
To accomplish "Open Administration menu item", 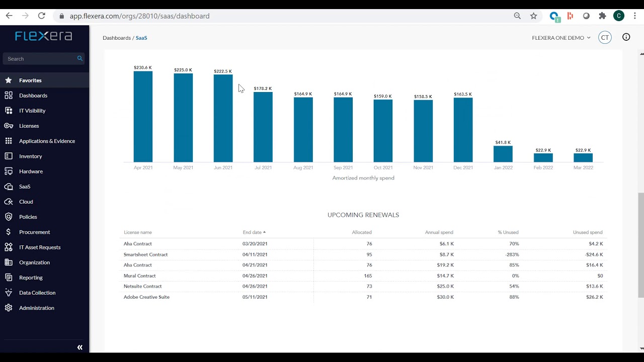I will pos(37,308).
